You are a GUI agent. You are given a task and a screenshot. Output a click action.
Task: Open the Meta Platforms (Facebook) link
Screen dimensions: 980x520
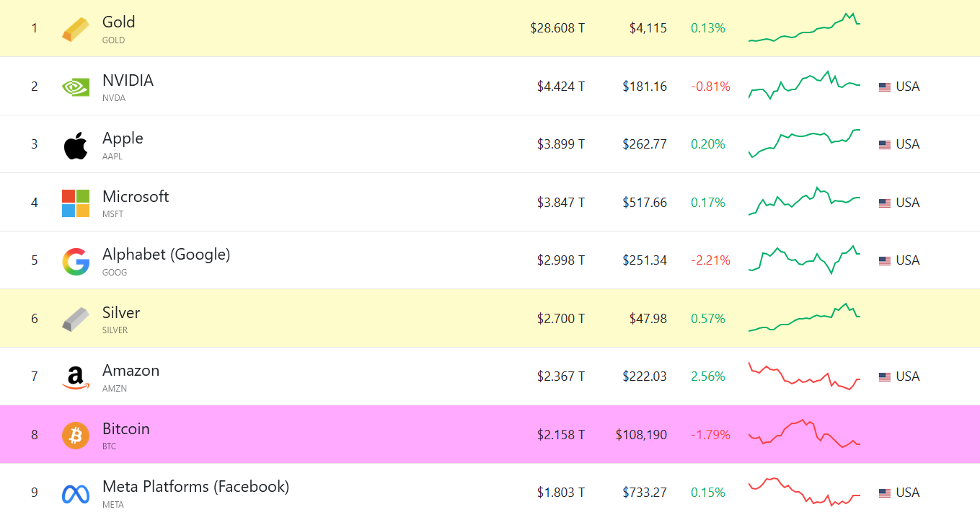coord(195,487)
